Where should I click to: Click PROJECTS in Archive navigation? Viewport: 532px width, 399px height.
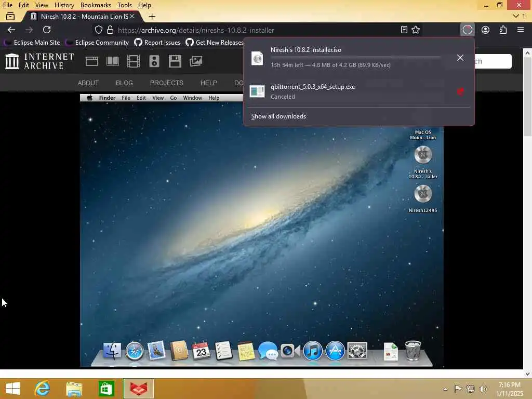point(166,83)
